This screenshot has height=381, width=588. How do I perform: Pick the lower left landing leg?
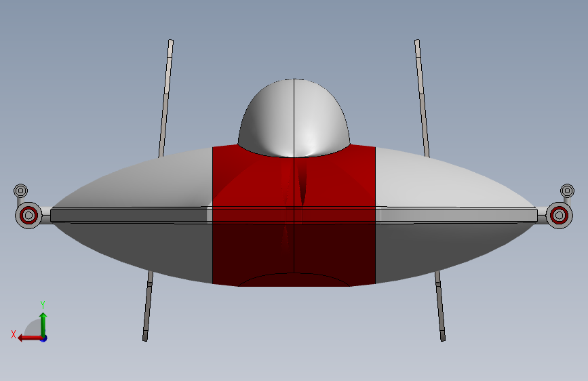[x=147, y=306]
